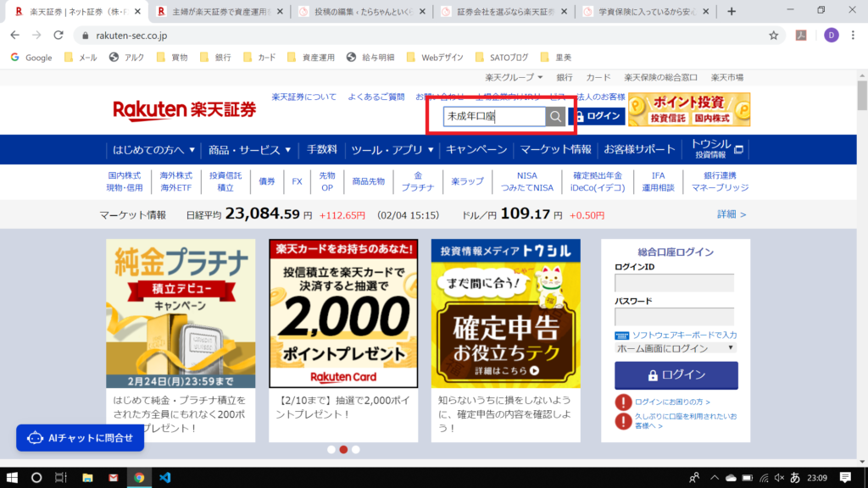The height and width of the screenshot is (488, 868).
Task: Open 資産運用 bookmark folder
Action: point(311,58)
